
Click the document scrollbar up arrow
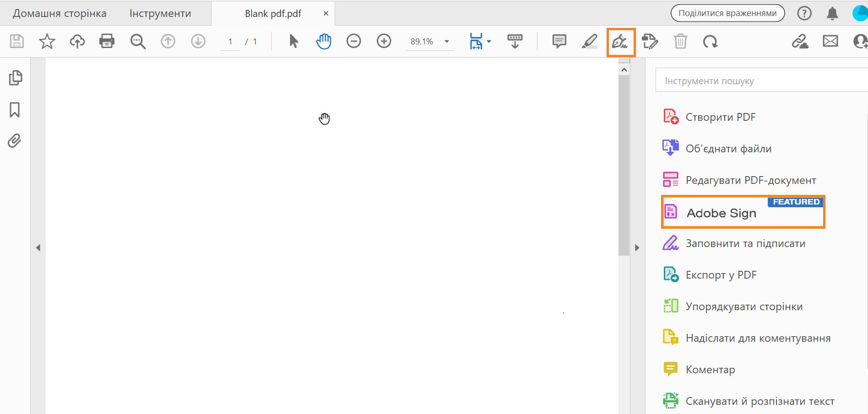pos(624,70)
